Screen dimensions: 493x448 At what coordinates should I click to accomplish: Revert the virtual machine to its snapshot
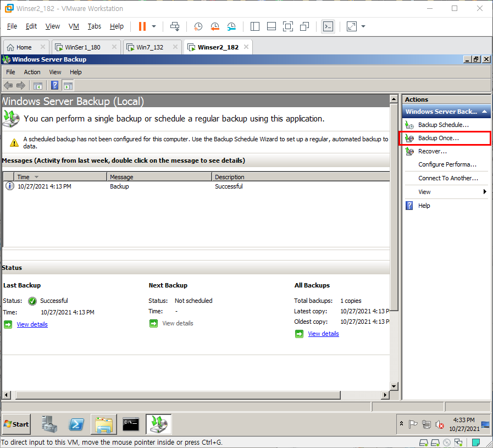click(215, 26)
